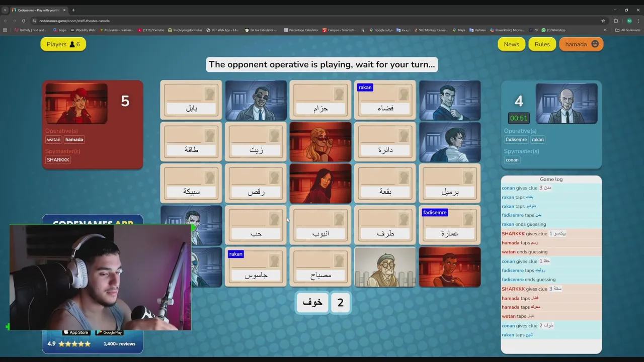Click the blue team agent portrait
Image resolution: width=644 pixels, height=362 pixels.
[567, 103]
